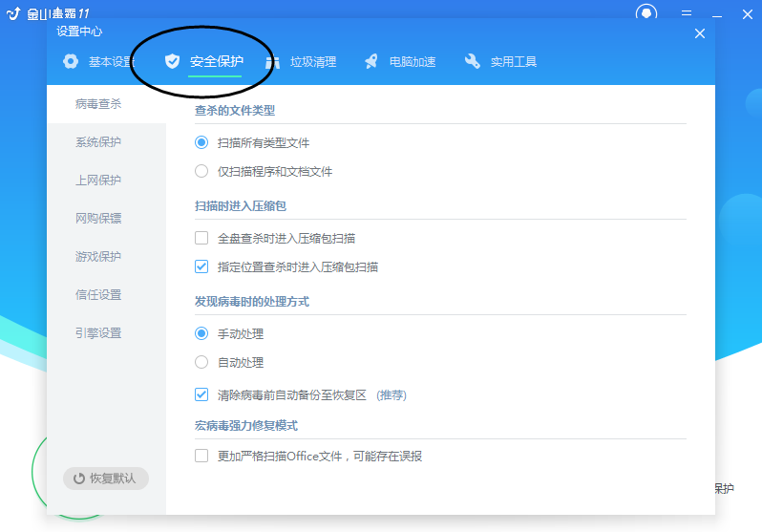The width and height of the screenshot is (762, 532).
Task: Enable 全盘查杀时进入压缩包扫描 checkbox
Action: point(201,238)
